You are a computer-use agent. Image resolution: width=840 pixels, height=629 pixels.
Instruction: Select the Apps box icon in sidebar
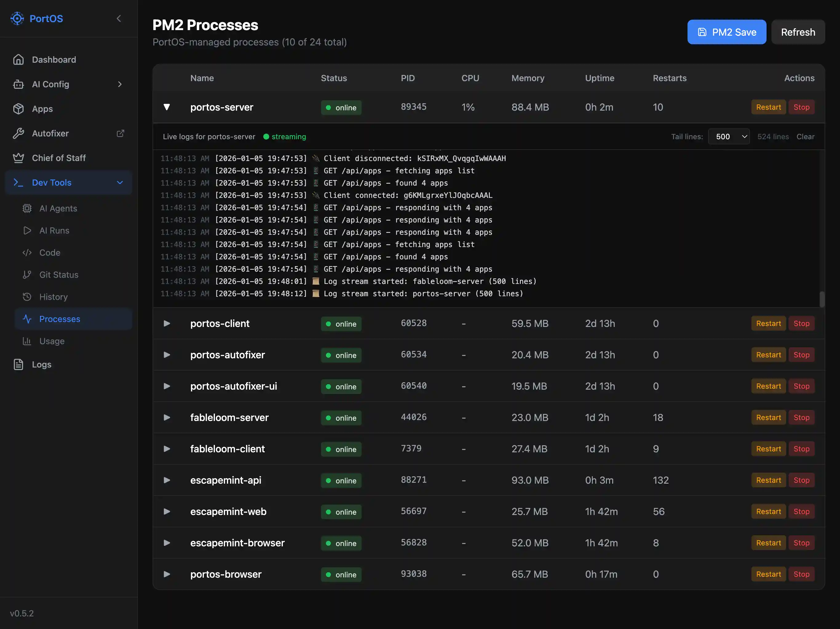pos(19,108)
